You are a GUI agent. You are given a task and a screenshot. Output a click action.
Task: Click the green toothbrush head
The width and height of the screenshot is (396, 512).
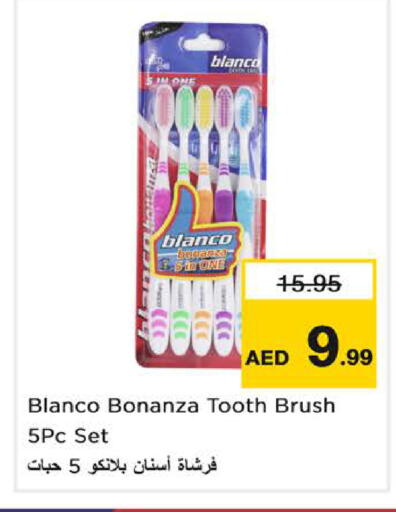(x=184, y=104)
